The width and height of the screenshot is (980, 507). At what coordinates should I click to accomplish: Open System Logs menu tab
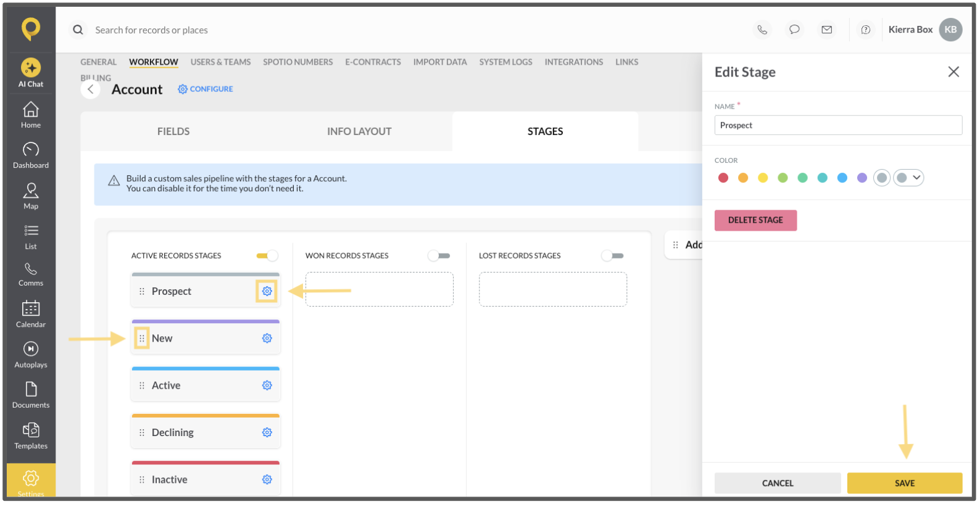point(506,62)
